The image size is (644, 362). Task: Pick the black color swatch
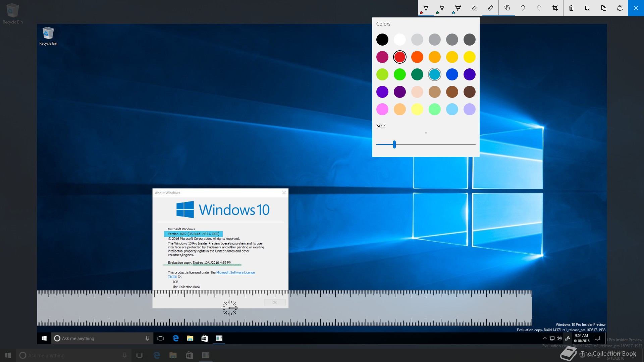coord(382,40)
